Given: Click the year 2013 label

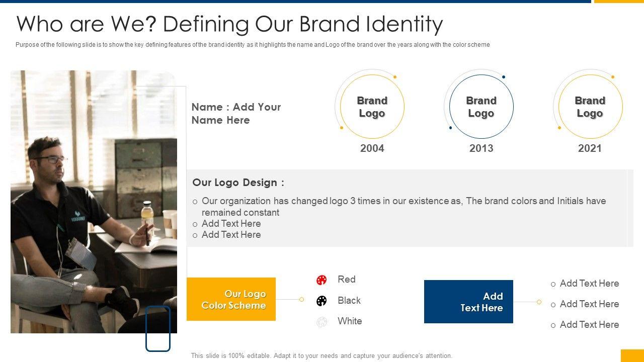Looking at the screenshot, I should point(481,148).
